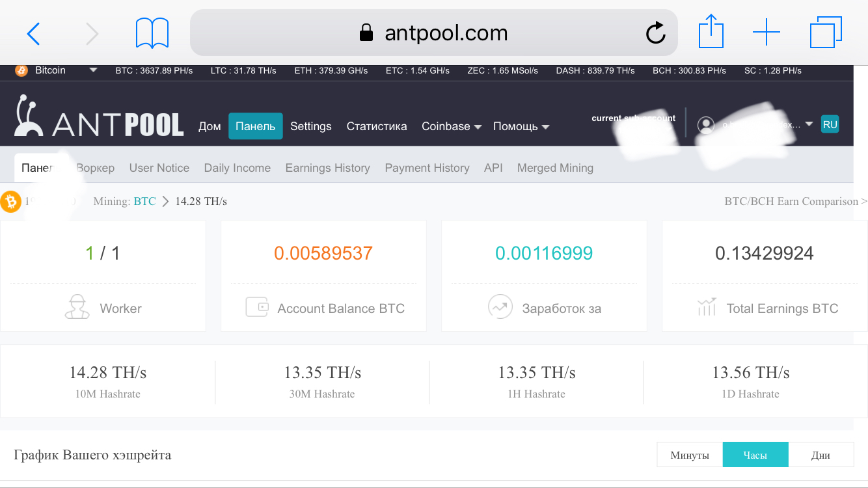Expand the user account dropdown arrow
This screenshot has width=868, height=488.
click(x=809, y=124)
